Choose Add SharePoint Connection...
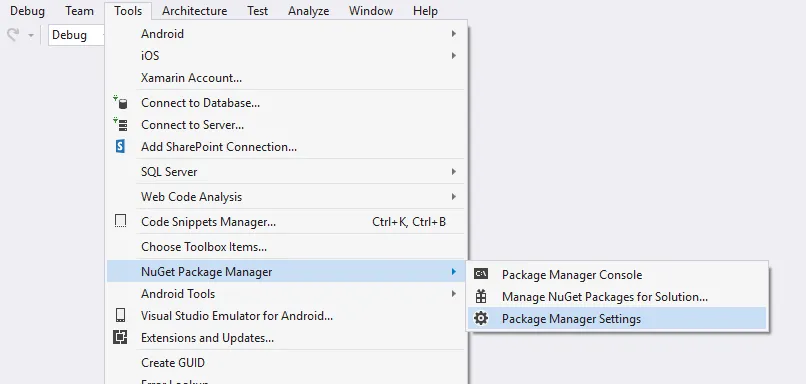The width and height of the screenshot is (806, 384). pyautogui.click(x=286, y=147)
